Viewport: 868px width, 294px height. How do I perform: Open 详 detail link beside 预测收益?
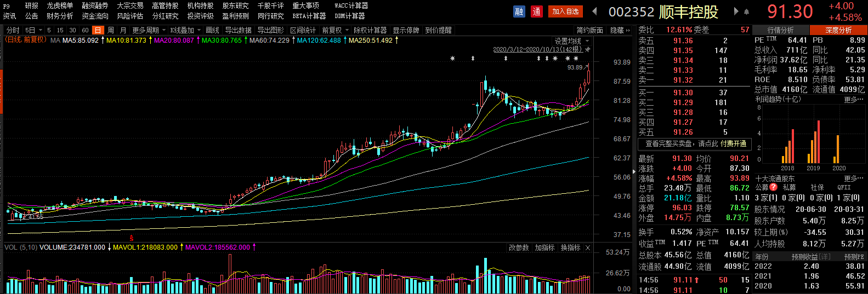point(825,257)
